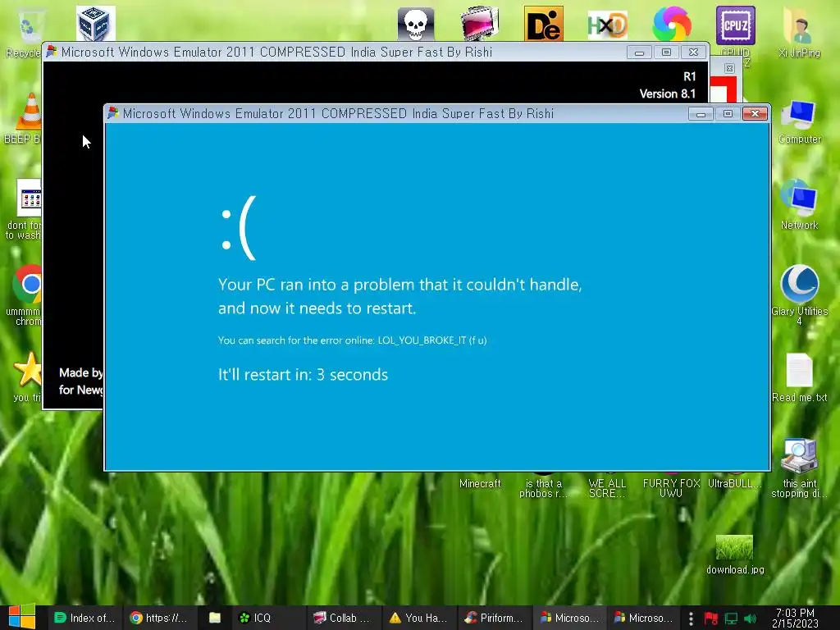The image size is (840, 630).
Task: Switch to first 'Microso...' taskbar item
Action: (569, 618)
